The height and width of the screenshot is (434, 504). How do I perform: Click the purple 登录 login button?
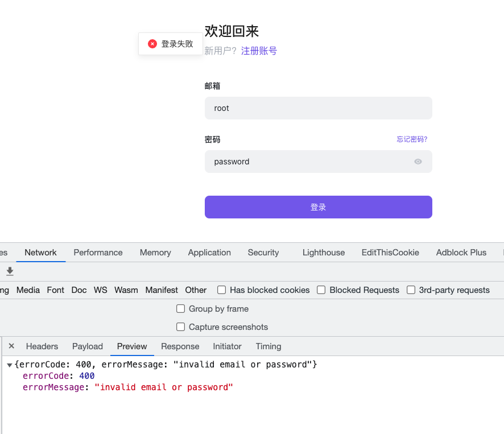[x=318, y=207]
